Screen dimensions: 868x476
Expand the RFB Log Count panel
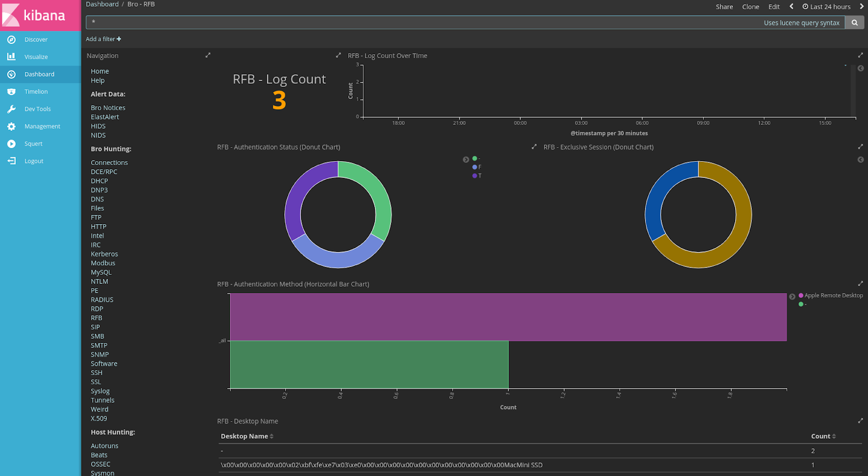click(339, 55)
